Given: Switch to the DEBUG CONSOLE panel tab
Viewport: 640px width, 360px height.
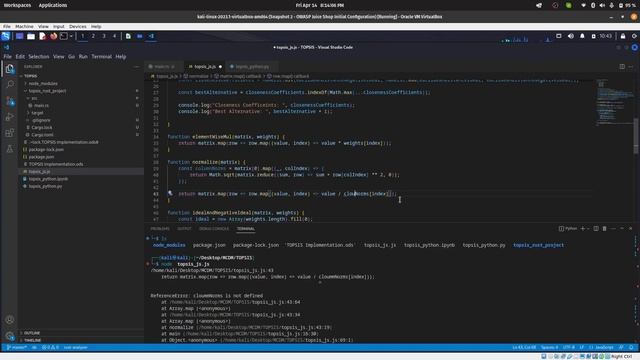Looking at the screenshot, I should click(x=214, y=229).
